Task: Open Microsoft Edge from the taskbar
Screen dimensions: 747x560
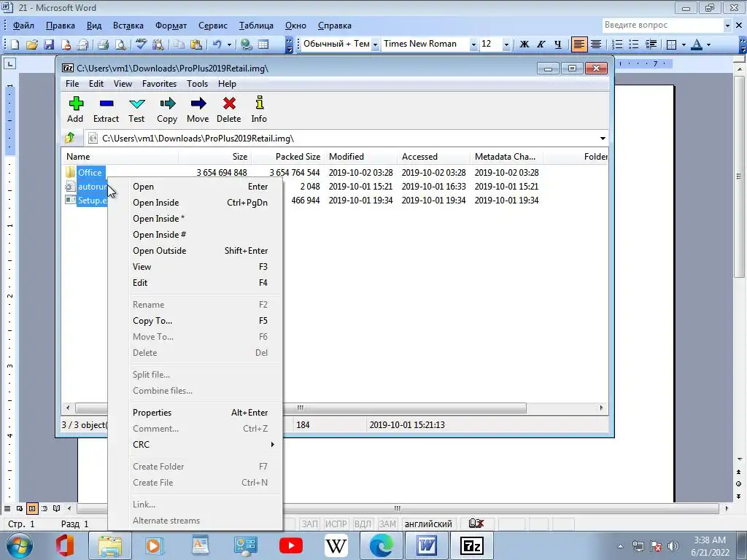Action: pyautogui.click(x=381, y=545)
